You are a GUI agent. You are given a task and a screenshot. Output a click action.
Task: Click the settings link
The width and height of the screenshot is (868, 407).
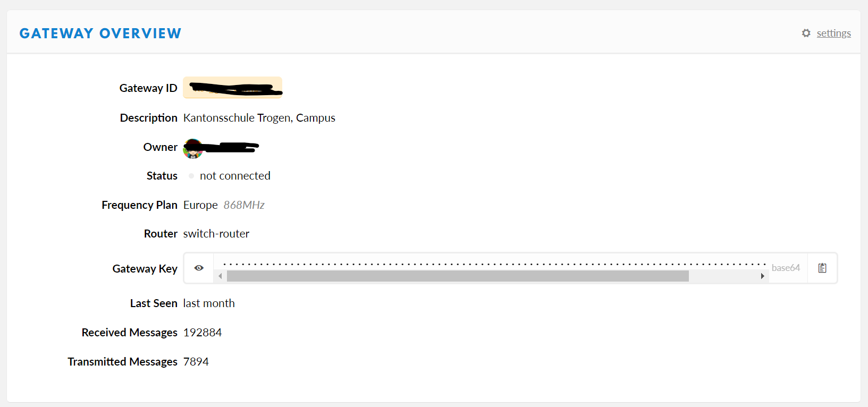click(x=833, y=33)
